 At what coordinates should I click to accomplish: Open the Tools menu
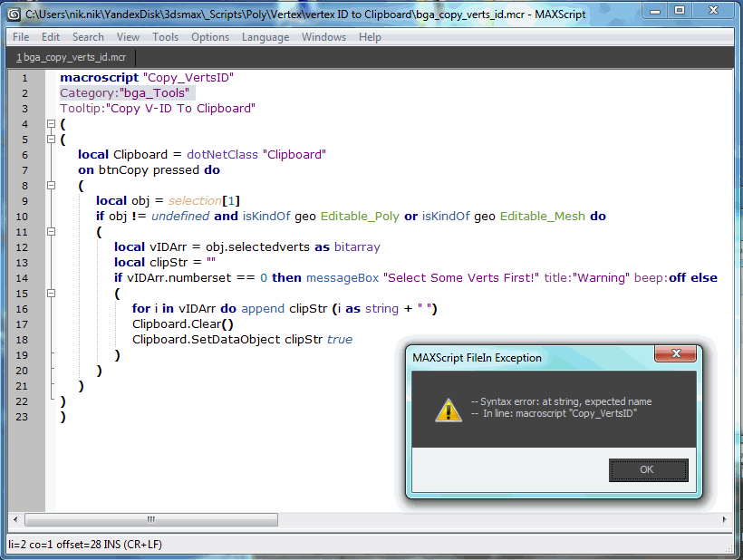click(x=165, y=37)
